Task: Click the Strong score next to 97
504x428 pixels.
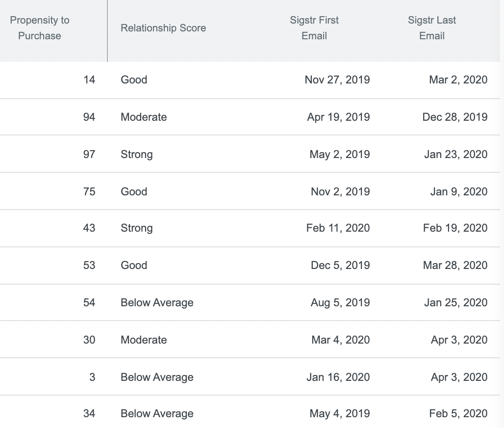Action: tap(137, 155)
